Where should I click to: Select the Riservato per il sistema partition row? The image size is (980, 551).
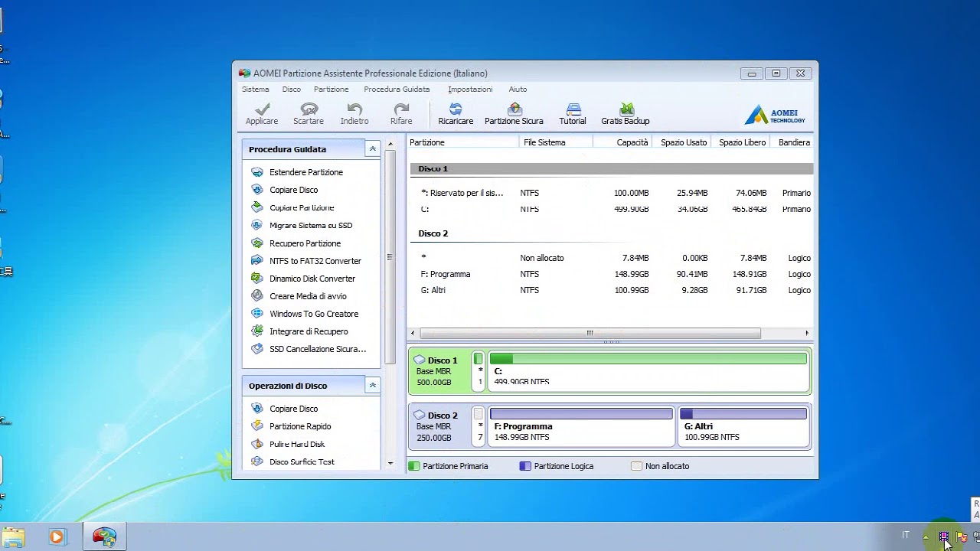[610, 193]
